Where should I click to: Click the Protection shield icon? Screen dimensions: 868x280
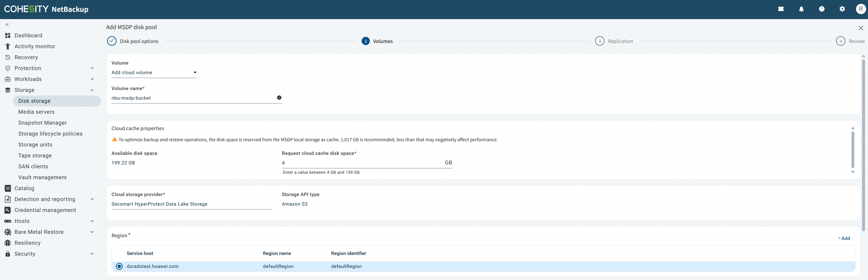(8, 68)
